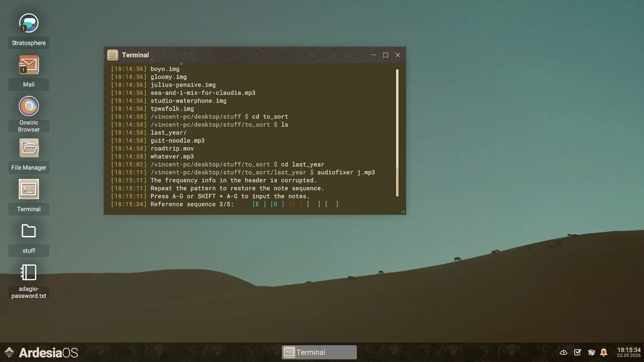Open the Stratosphere app
644x362 pixels.
pos(29,23)
